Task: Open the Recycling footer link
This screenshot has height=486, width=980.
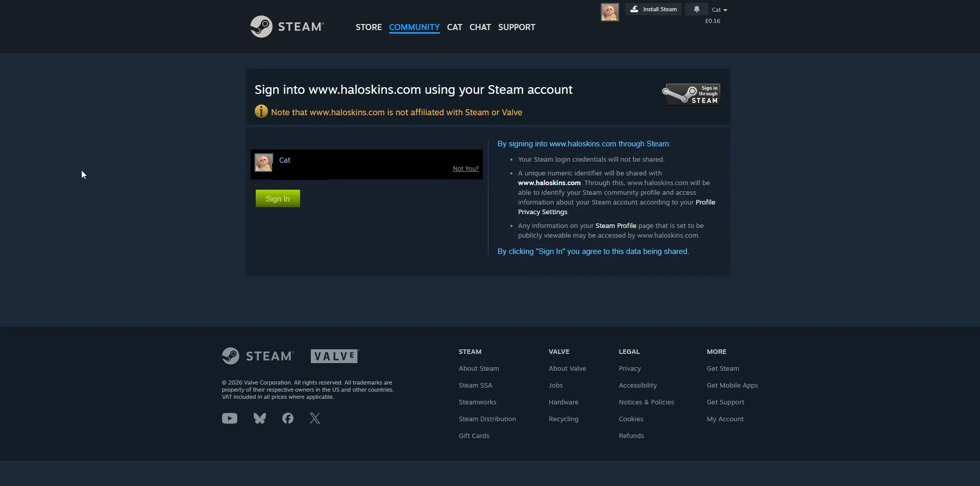Action: (x=563, y=419)
